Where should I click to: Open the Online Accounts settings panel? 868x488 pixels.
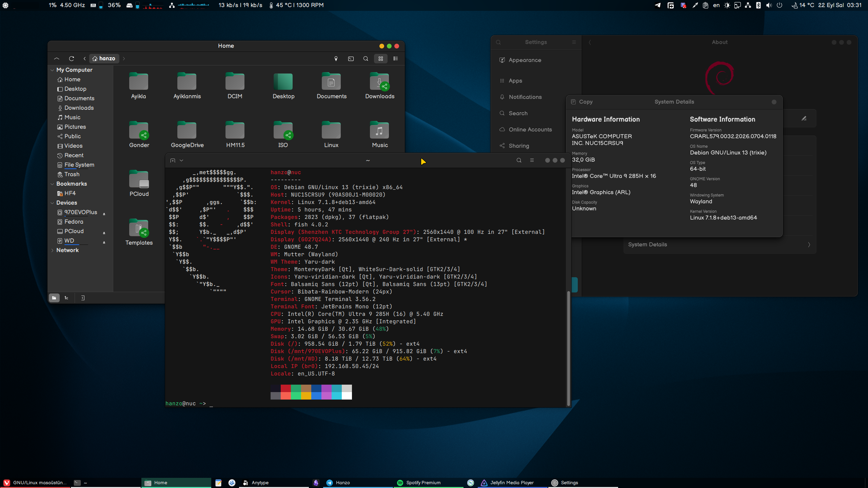[536, 129]
